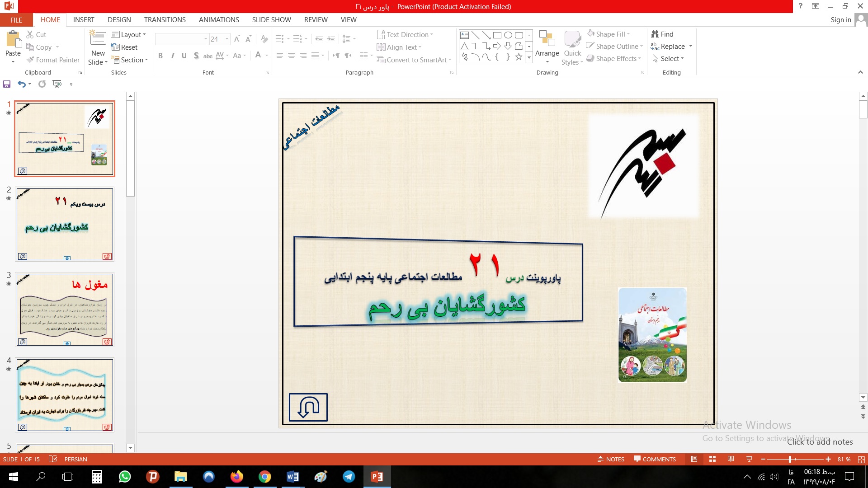Image resolution: width=868 pixels, height=488 pixels.
Task: Click the Replace button
Action: (672, 47)
